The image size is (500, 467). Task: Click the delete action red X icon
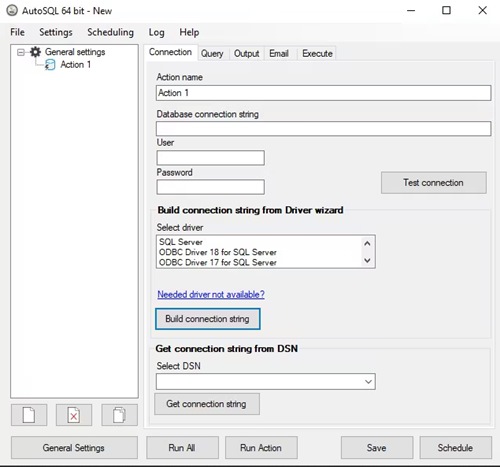[74, 415]
